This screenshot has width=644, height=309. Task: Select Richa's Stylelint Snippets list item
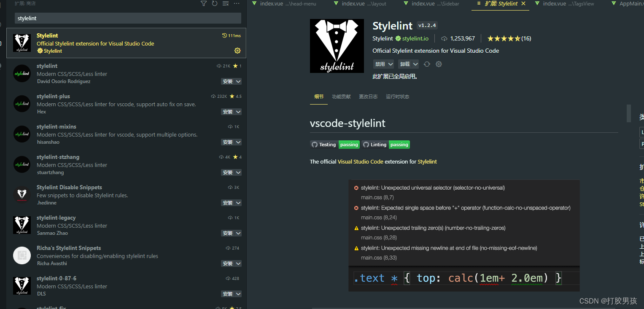(126, 255)
